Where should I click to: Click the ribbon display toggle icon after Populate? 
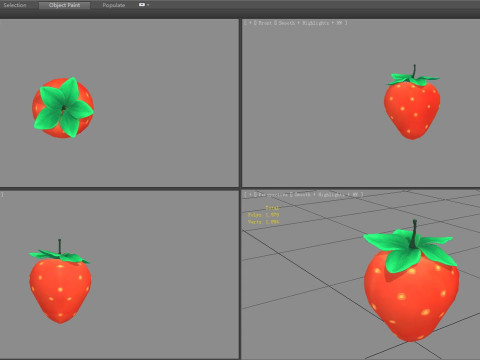coord(142,5)
